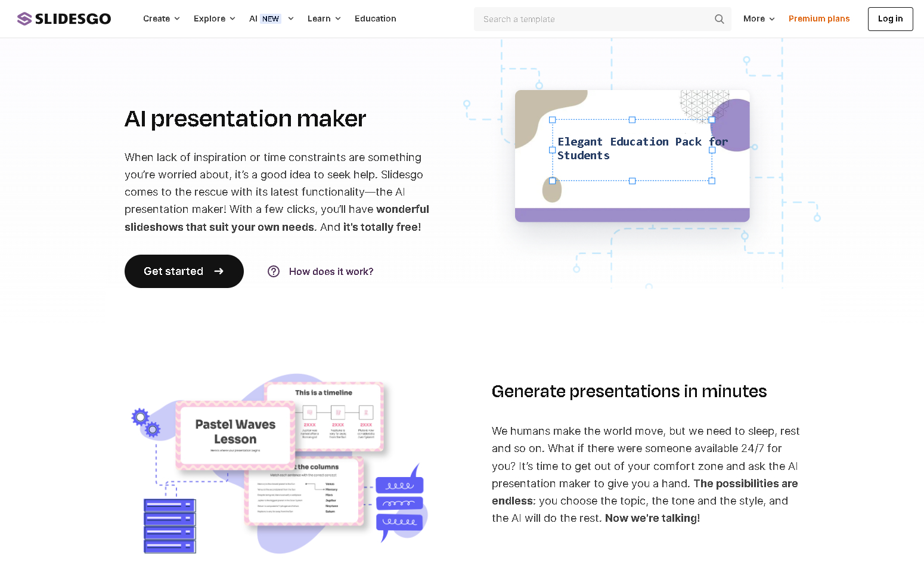Click the Search a template input field
924x588 pixels.
[x=590, y=18]
